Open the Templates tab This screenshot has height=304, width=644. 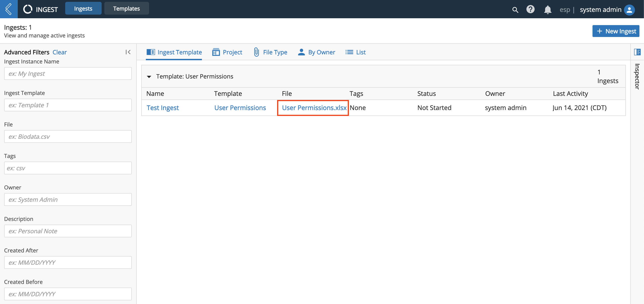click(126, 8)
